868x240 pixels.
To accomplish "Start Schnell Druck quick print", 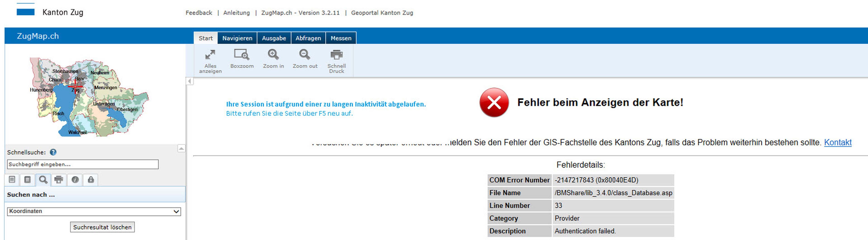I will [x=336, y=55].
